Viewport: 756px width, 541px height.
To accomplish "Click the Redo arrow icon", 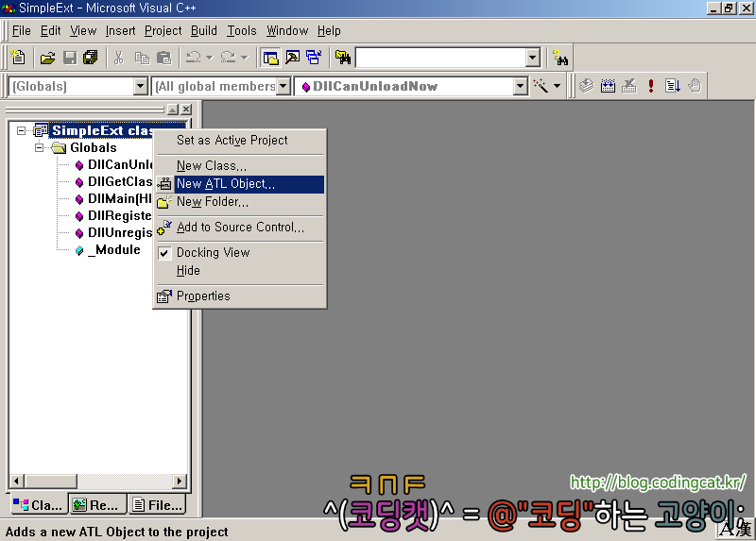I will click(228, 58).
